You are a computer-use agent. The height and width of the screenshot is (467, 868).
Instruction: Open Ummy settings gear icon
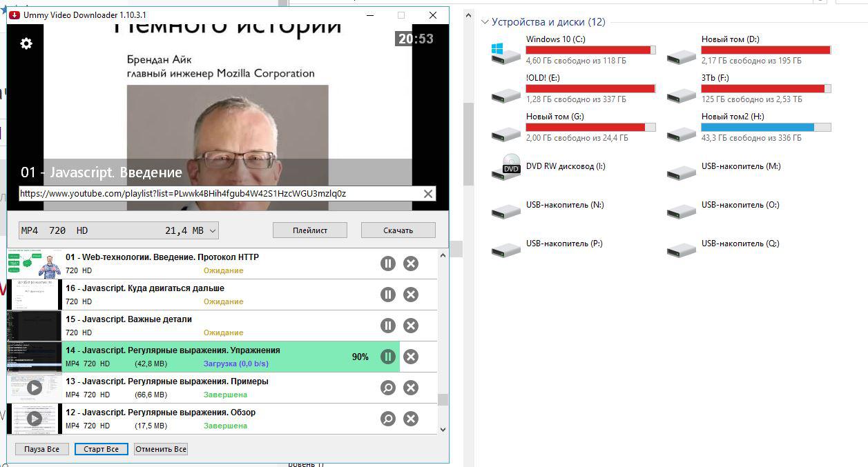pyautogui.click(x=26, y=43)
